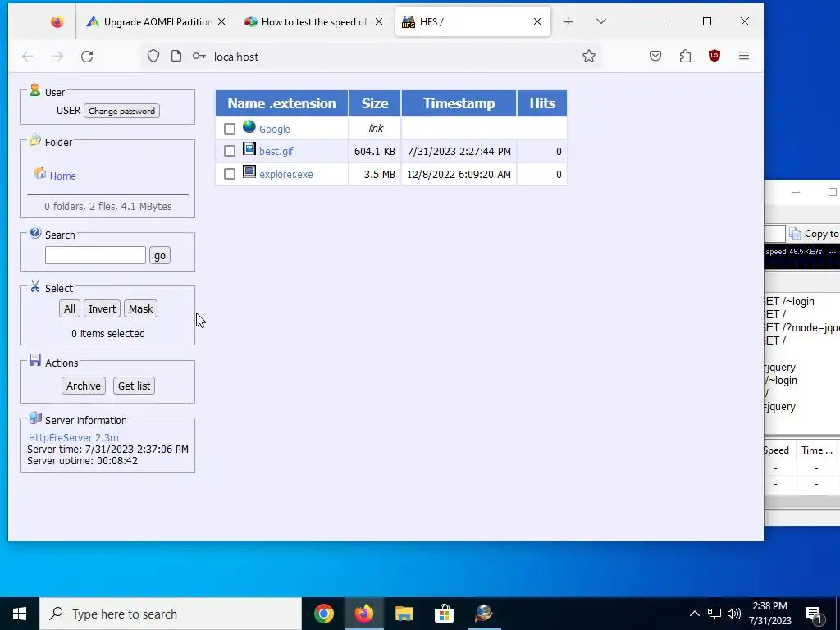Click the Firefox logo in tab bar
Screen dimensions: 840x630
tap(57, 21)
